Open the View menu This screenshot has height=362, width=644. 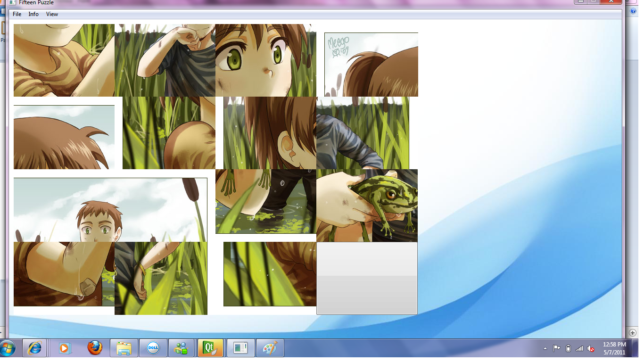(x=52, y=14)
